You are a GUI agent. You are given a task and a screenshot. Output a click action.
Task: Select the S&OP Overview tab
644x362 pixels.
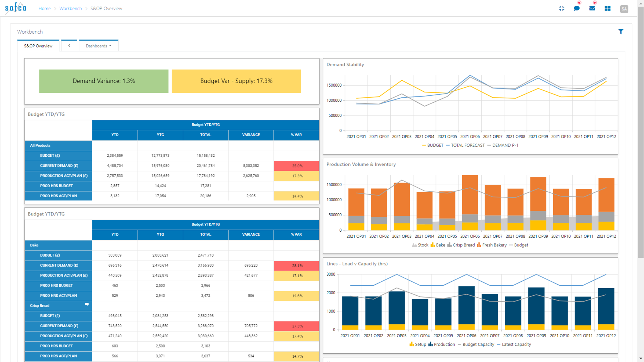tap(38, 46)
